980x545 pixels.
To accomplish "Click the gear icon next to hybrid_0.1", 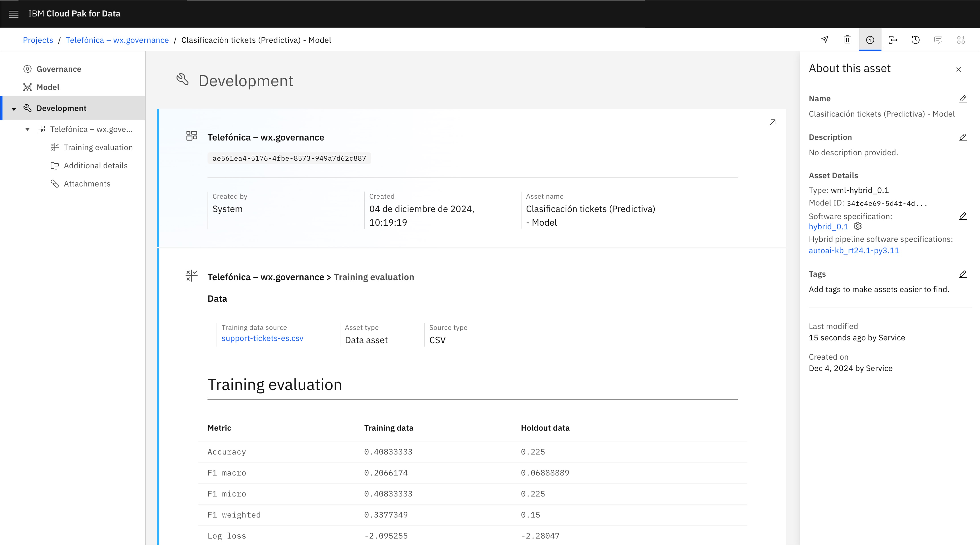I will click(857, 226).
